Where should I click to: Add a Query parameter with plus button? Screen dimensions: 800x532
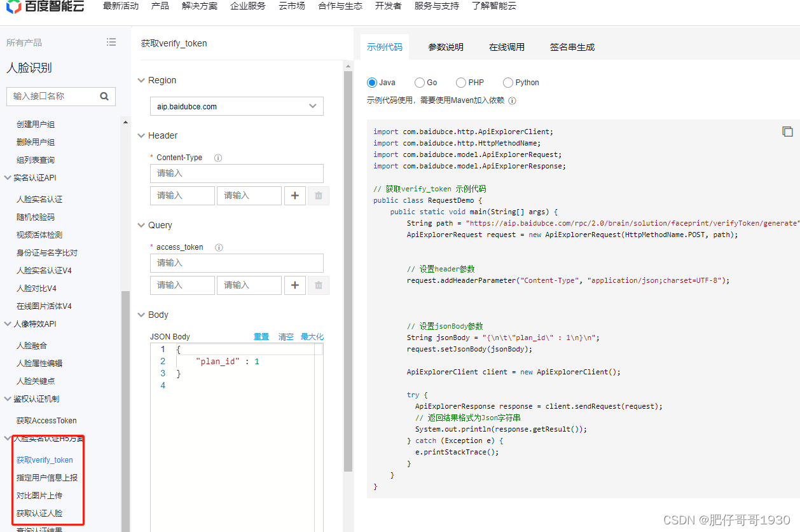[294, 285]
